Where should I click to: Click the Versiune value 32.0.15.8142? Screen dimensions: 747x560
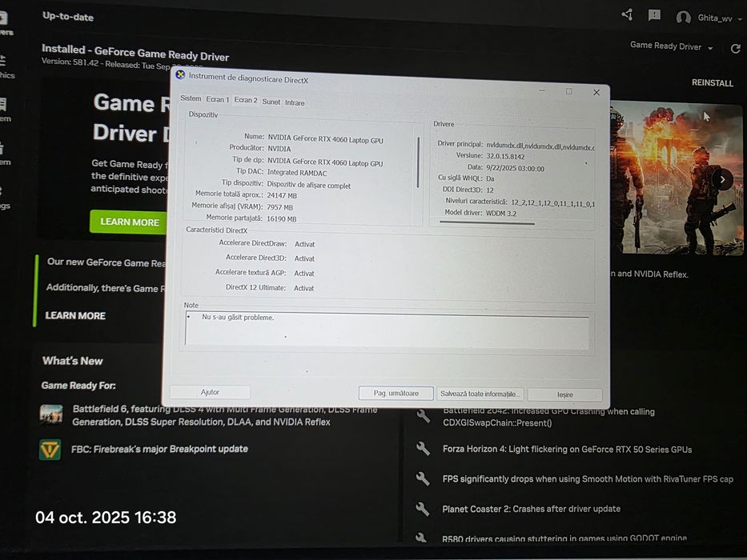point(505,156)
